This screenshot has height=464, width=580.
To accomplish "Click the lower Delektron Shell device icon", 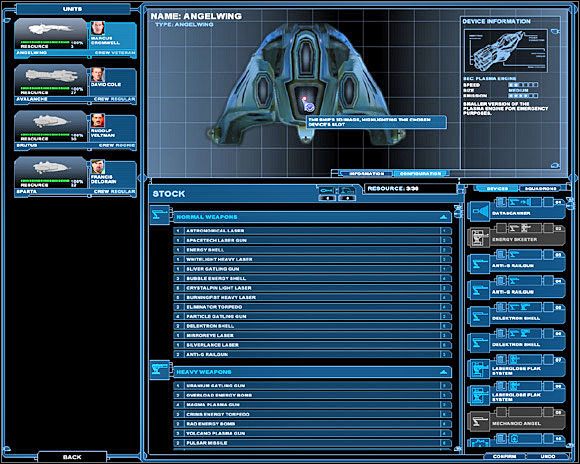I will coord(479,343).
